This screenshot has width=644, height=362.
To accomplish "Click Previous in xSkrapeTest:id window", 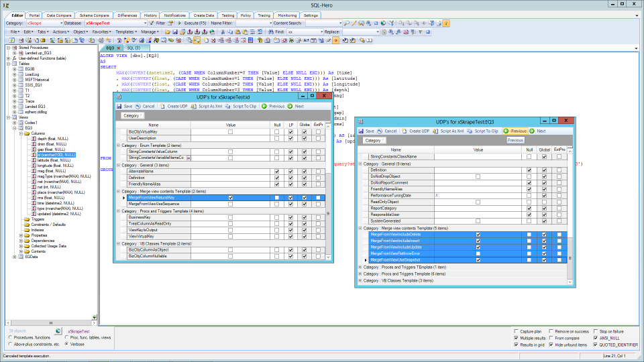I will tap(273, 107).
